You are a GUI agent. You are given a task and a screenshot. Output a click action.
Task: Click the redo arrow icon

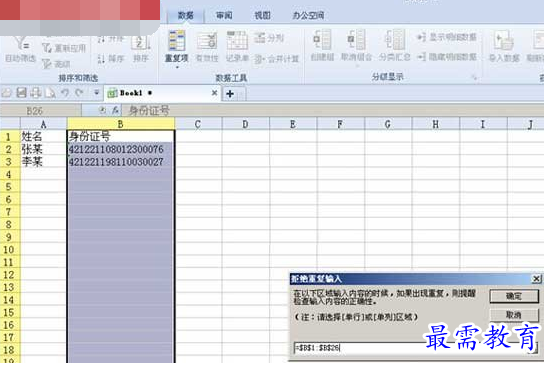point(79,93)
